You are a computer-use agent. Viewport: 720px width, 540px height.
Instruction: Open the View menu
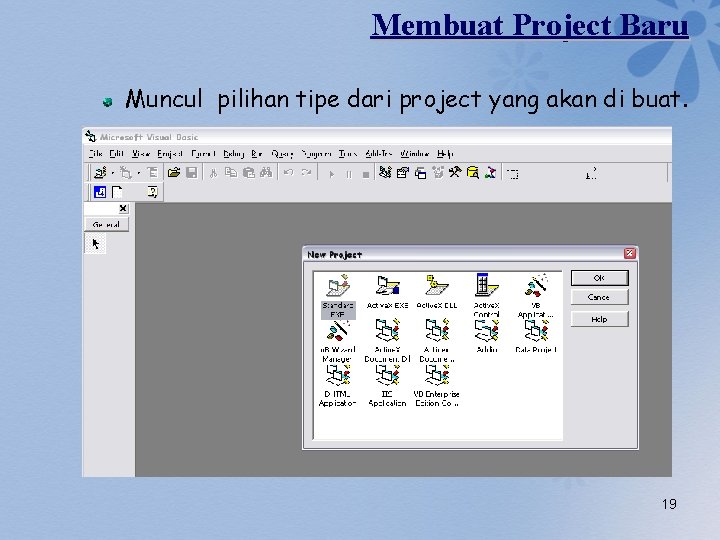[x=141, y=153]
